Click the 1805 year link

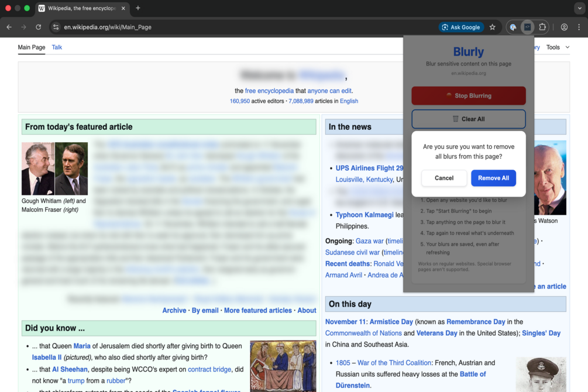point(343,363)
